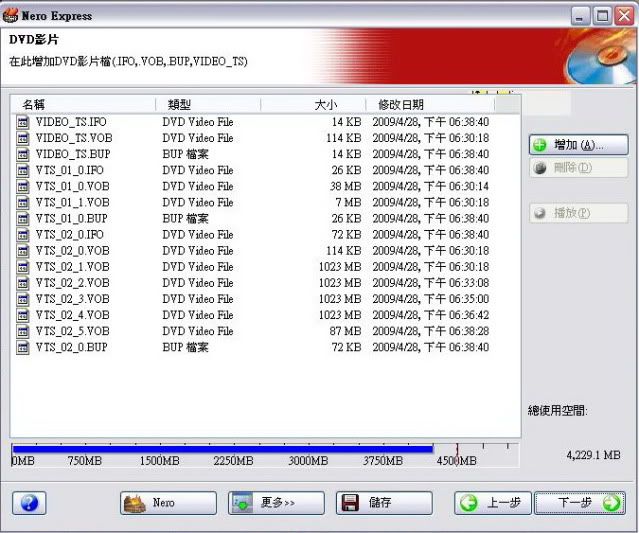
Task: Proceed with the 下一步 button
Action: coord(580,503)
